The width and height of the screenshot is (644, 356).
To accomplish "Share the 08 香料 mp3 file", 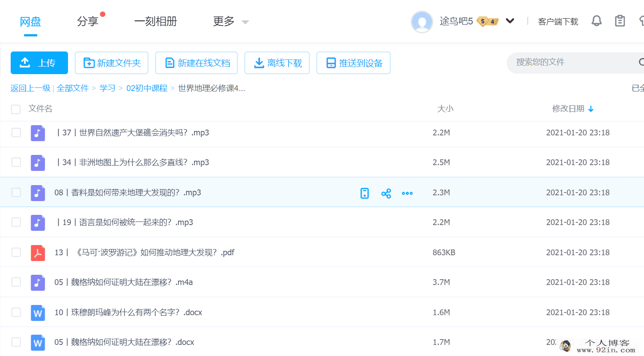I will coord(386,193).
